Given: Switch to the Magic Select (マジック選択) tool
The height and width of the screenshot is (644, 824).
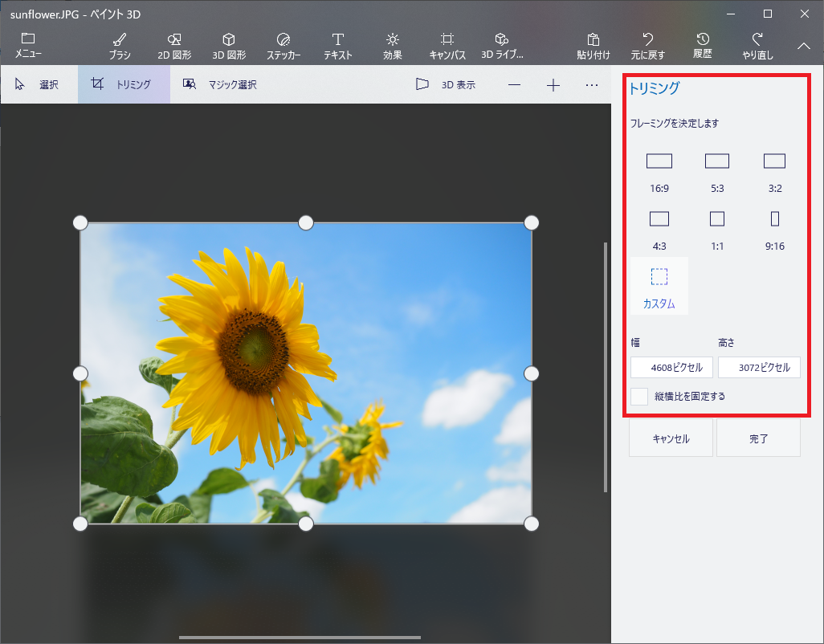Looking at the screenshot, I should click(220, 84).
